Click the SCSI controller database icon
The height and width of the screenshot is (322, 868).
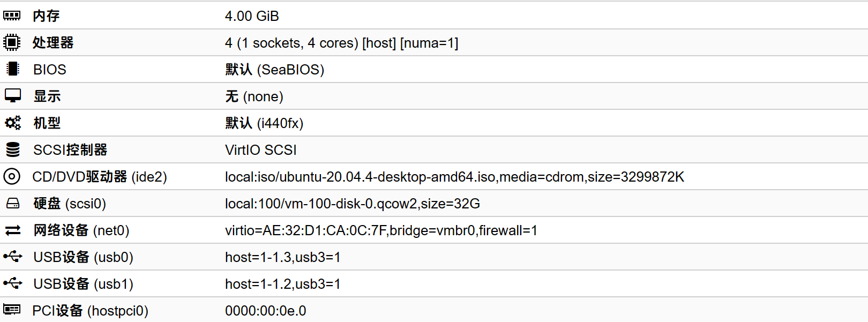(x=12, y=149)
